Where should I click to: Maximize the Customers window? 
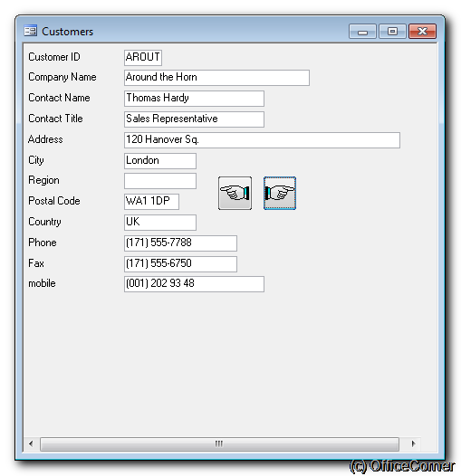[x=392, y=32]
